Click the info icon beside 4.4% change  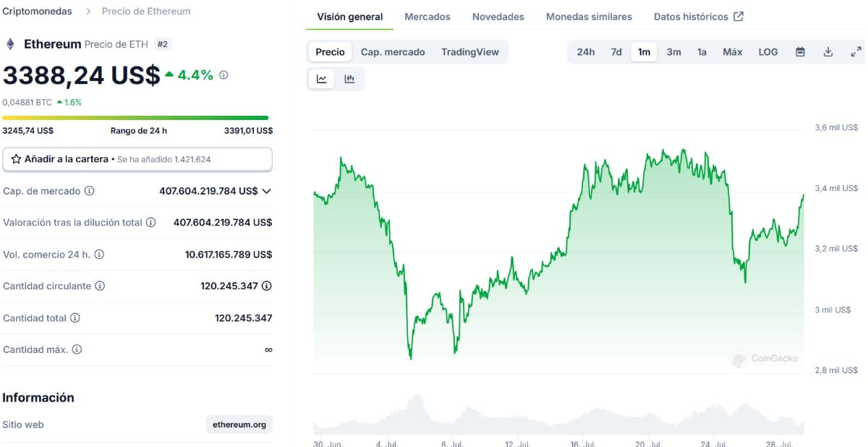pyautogui.click(x=224, y=74)
